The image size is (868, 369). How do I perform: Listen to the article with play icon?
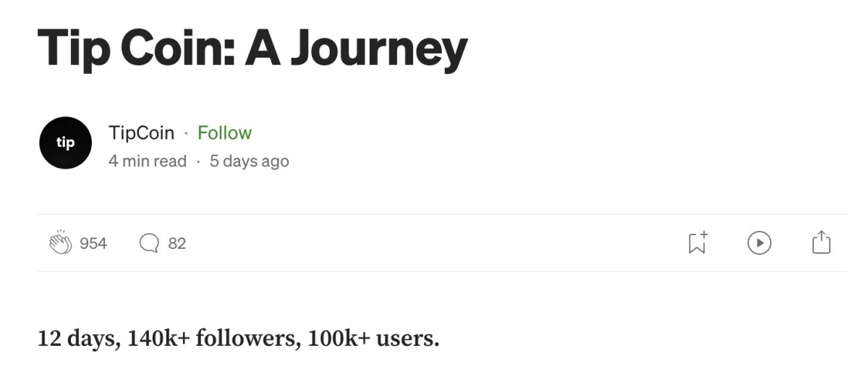[x=759, y=244]
